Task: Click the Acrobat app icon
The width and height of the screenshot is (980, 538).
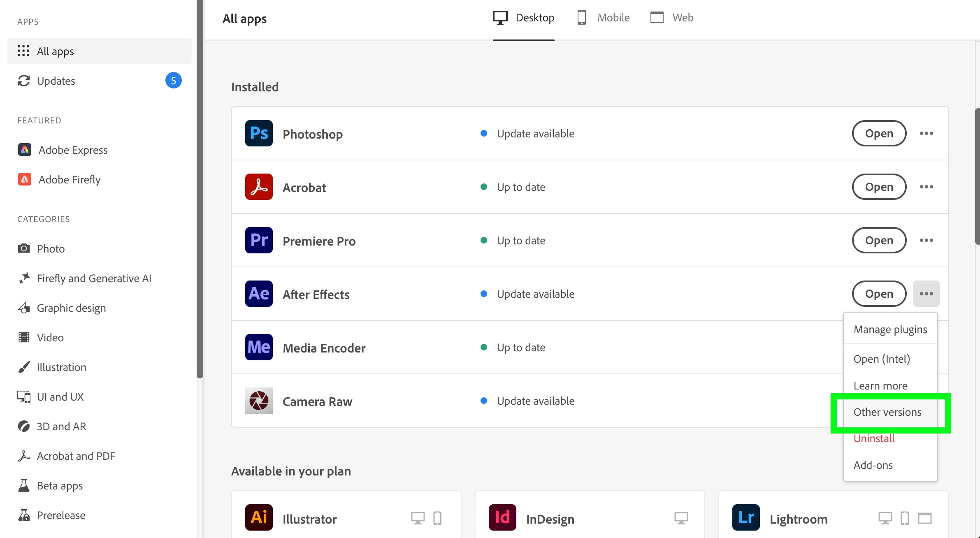Action: tap(259, 187)
